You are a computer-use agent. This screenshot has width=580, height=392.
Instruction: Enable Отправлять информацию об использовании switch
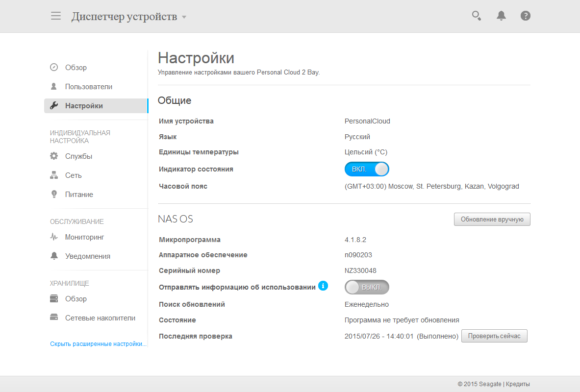click(367, 287)
